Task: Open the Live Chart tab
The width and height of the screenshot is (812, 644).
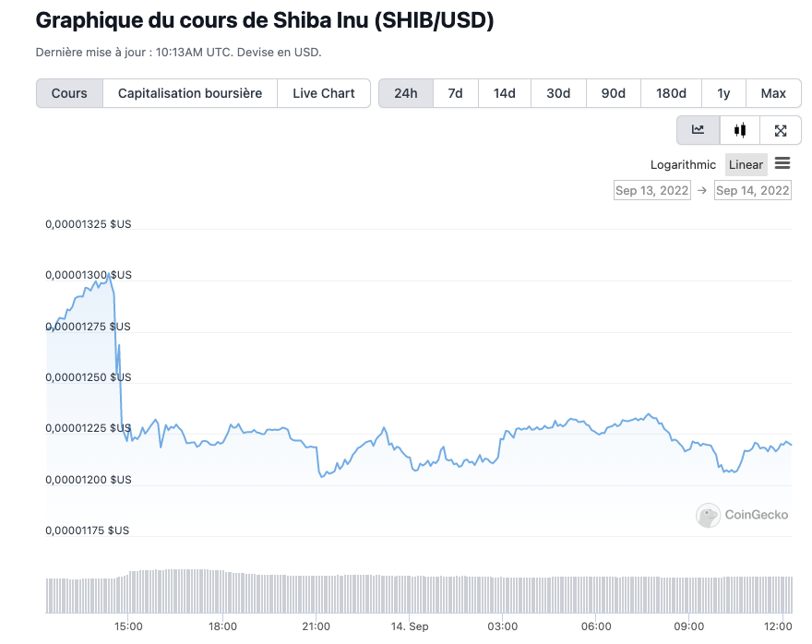Action: click(x=324, y=93)
